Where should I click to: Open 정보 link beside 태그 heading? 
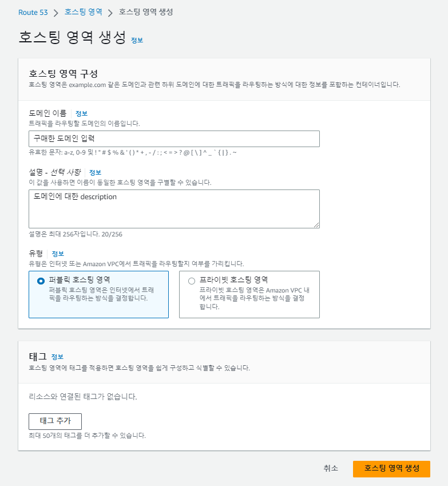[57, 357]
